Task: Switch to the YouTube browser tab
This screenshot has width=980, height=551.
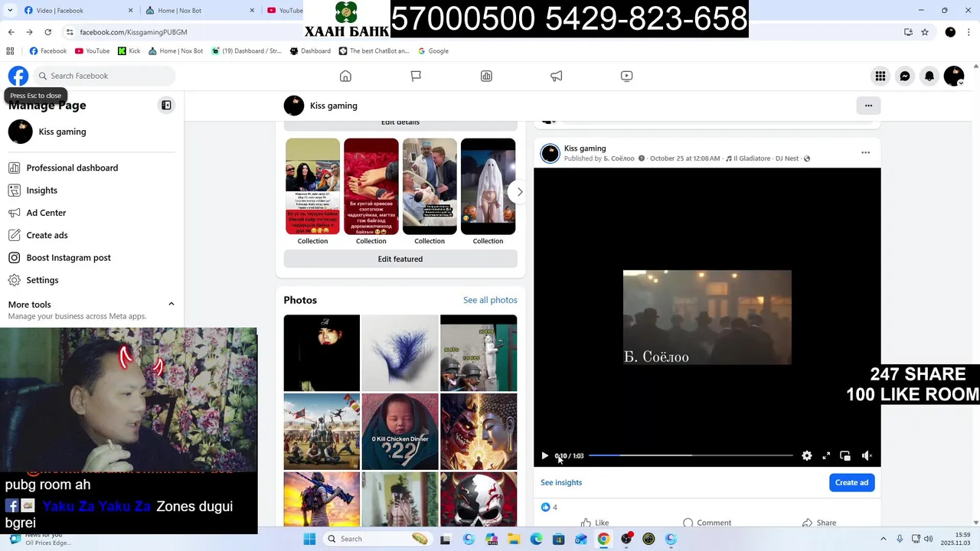Action: 284,11
